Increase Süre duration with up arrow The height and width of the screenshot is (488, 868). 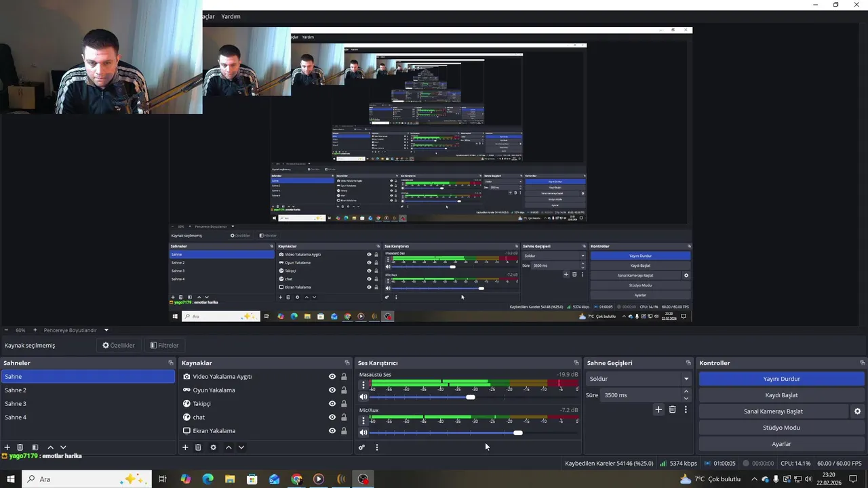(x=686, y=392)
